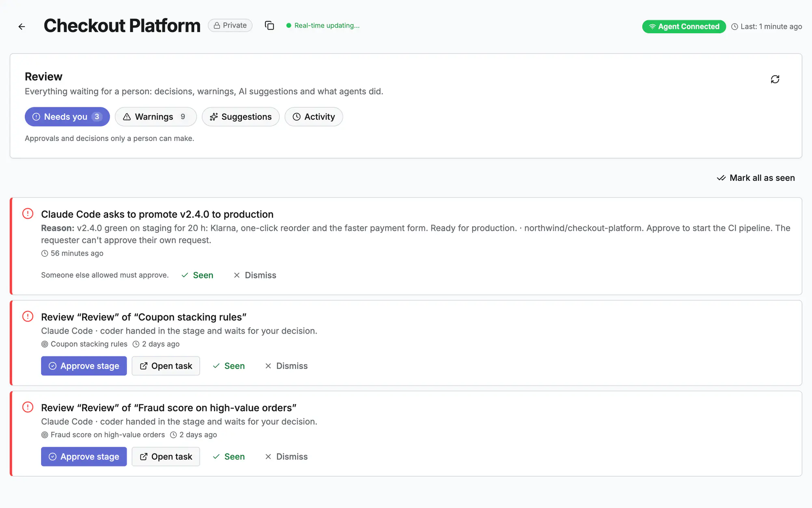The image size is (812, 508).
Task: Select the Needs you tab
Action: [x=67, y=117]
